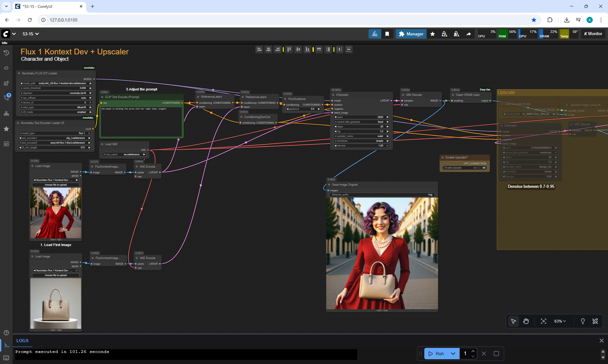Open the ComfyUI logo main menu

point(6,34)
